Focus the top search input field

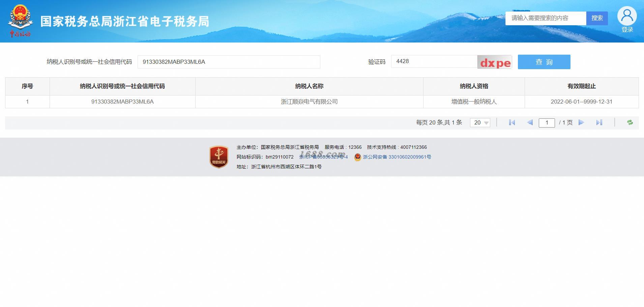[546, 18]
